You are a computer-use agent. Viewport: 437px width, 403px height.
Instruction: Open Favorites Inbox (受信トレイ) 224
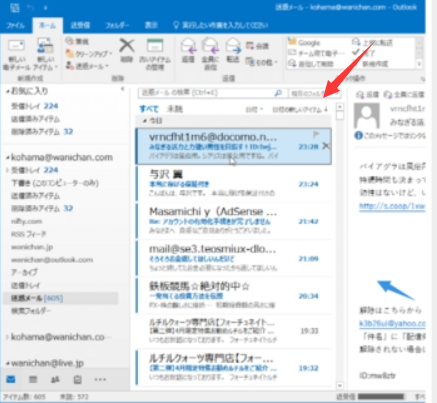coord(35,106)
